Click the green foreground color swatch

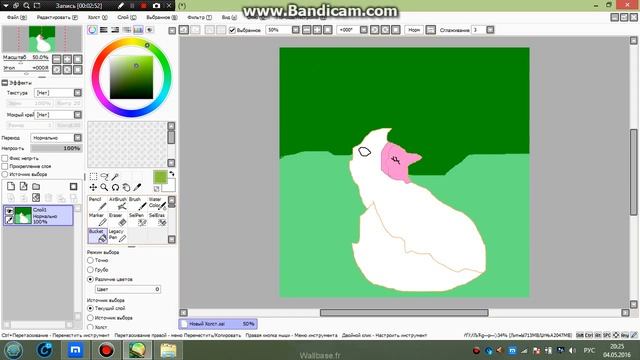point(160,177)
